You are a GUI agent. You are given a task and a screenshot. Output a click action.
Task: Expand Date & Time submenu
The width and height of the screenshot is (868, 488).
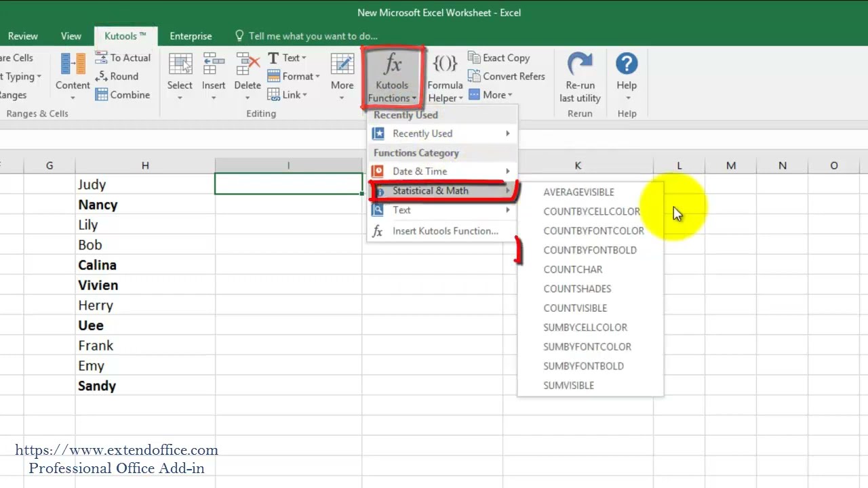pyautogui.click(x=443, y=171)
